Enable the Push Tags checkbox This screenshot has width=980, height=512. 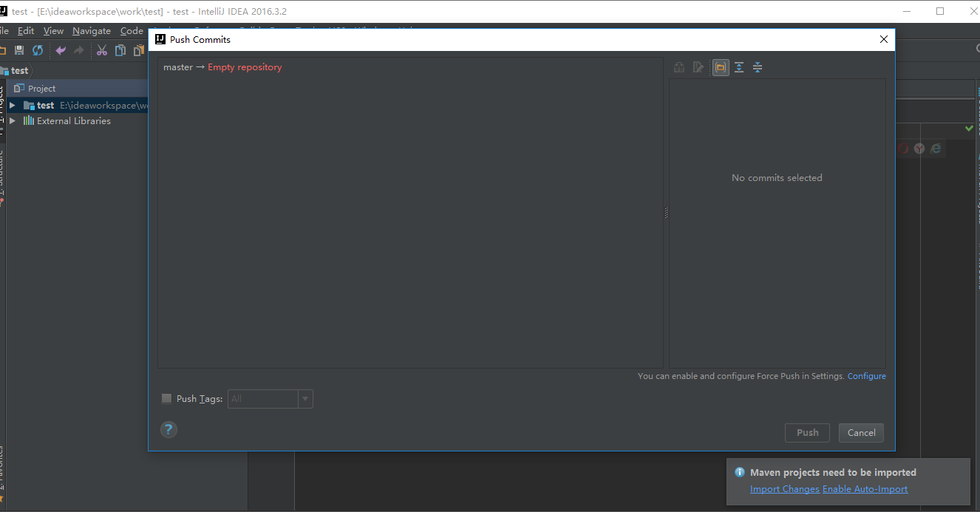tap(166, 399)
